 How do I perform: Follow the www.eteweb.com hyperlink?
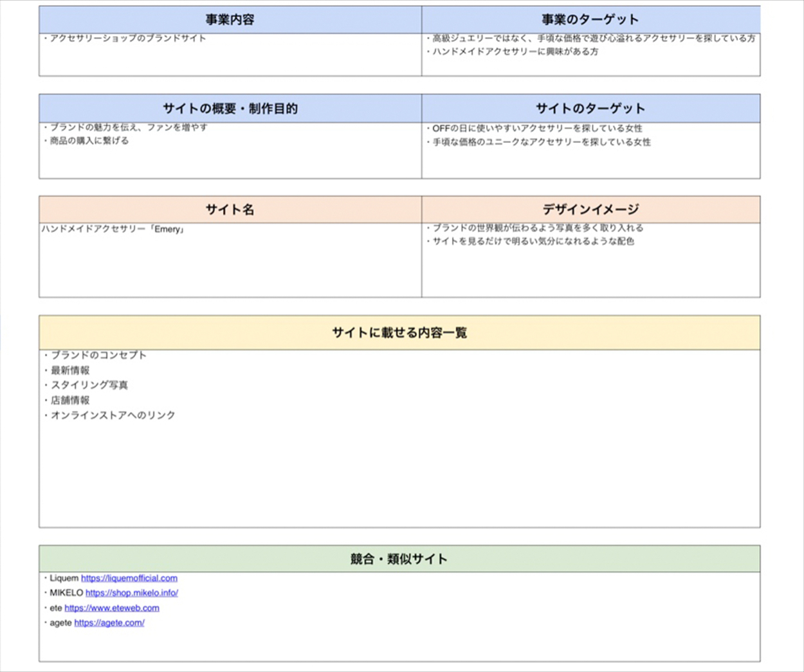click(x=111, y=608)
